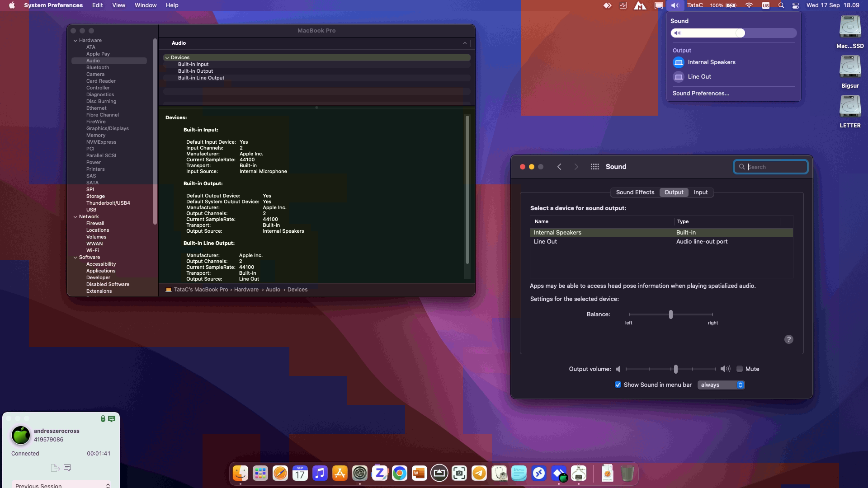
Task: Open the Window menu in the menu bar
Action: (x=145, y=5)
